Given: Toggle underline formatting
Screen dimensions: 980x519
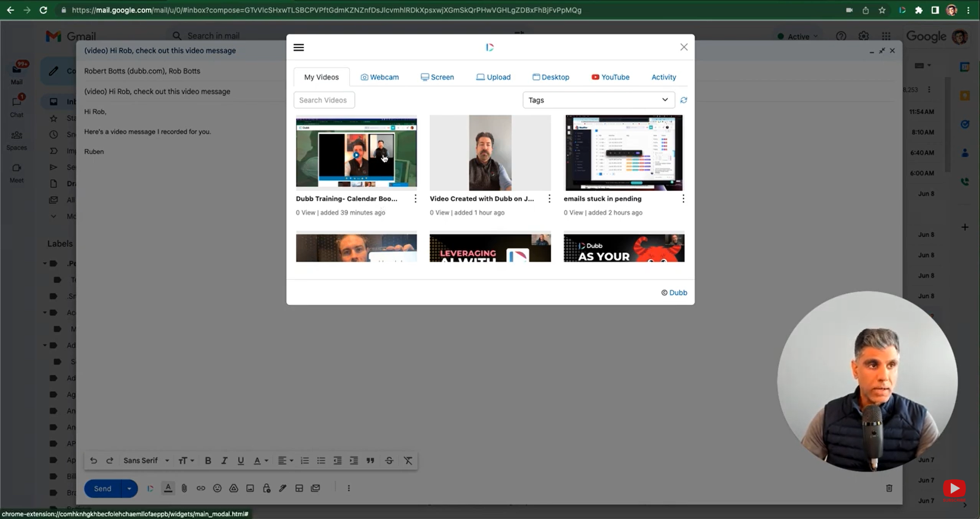Looking at the screenshot, I should point(241,461).
